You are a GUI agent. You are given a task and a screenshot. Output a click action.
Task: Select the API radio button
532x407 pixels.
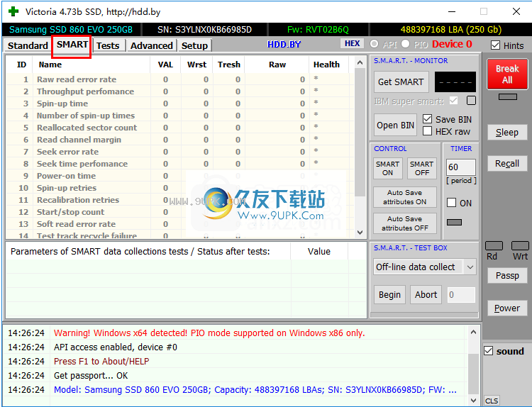coord(375,44)
